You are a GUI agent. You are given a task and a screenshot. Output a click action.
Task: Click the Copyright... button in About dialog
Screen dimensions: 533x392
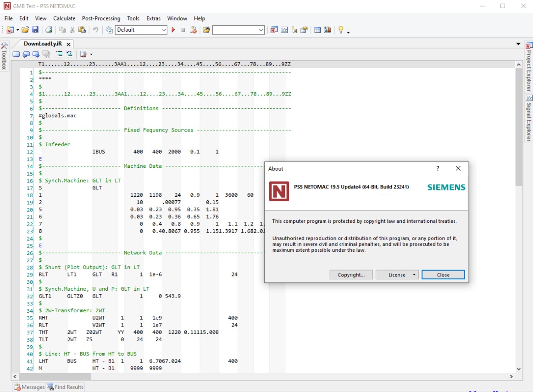351,275
